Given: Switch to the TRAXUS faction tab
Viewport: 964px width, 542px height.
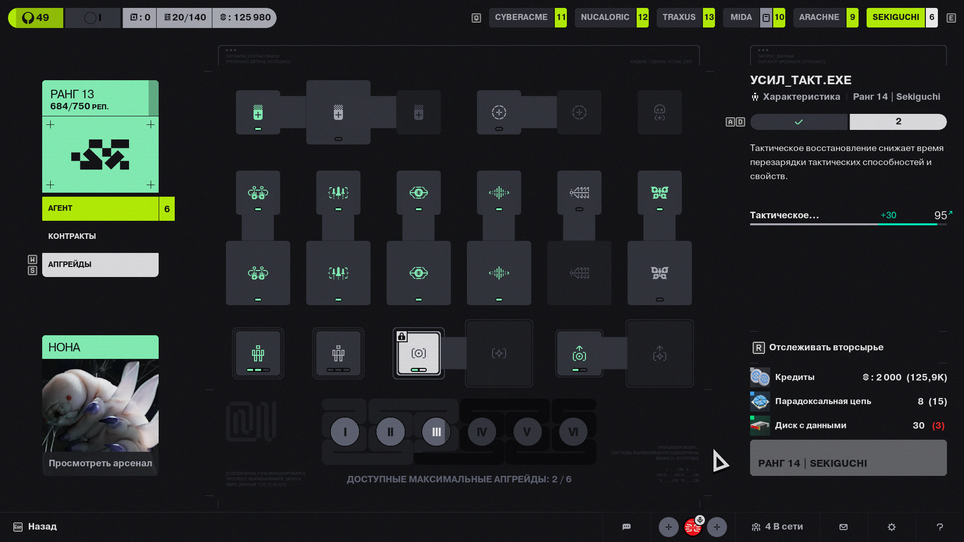Looking at the screenshot, I should click(685, 17).
